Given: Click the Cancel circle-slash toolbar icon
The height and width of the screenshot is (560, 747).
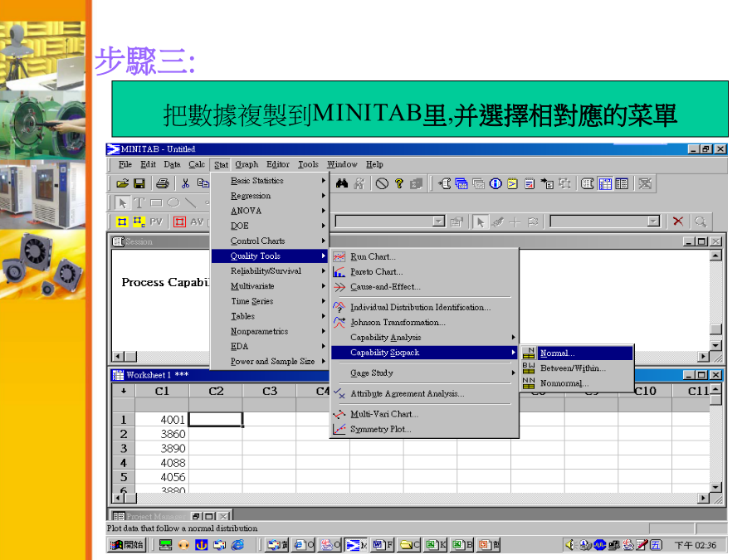Looking at the screenshot, I should click(382, 183).
